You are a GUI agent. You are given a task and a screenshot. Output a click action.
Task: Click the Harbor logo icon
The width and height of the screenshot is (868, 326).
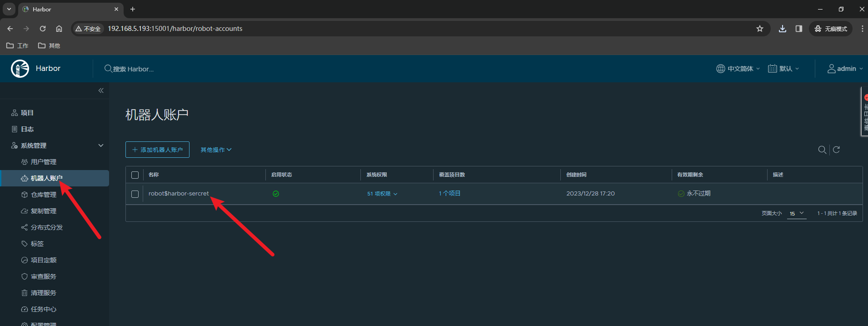[20, 69]
